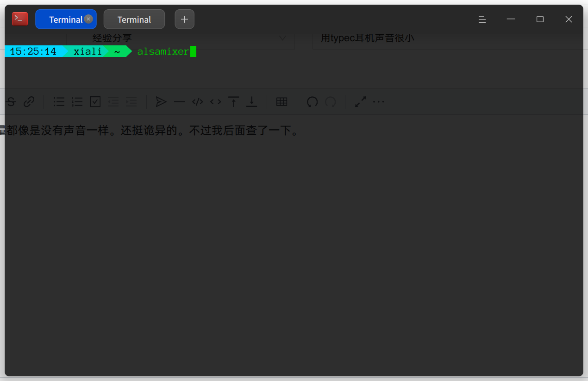Close the active Terminal tab
The image size is (588, 381).
point(88,19)
